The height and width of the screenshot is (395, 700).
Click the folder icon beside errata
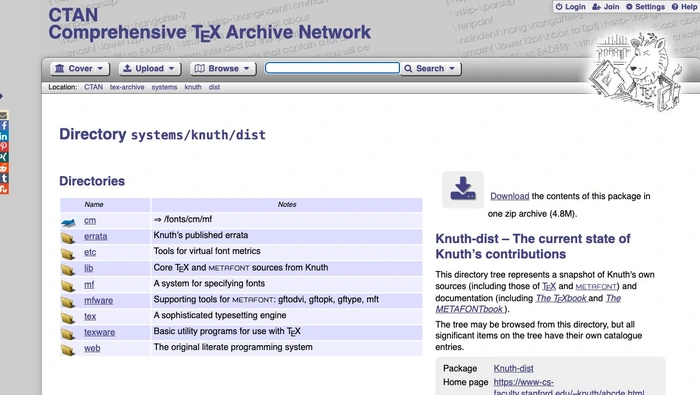click(68, 237)
